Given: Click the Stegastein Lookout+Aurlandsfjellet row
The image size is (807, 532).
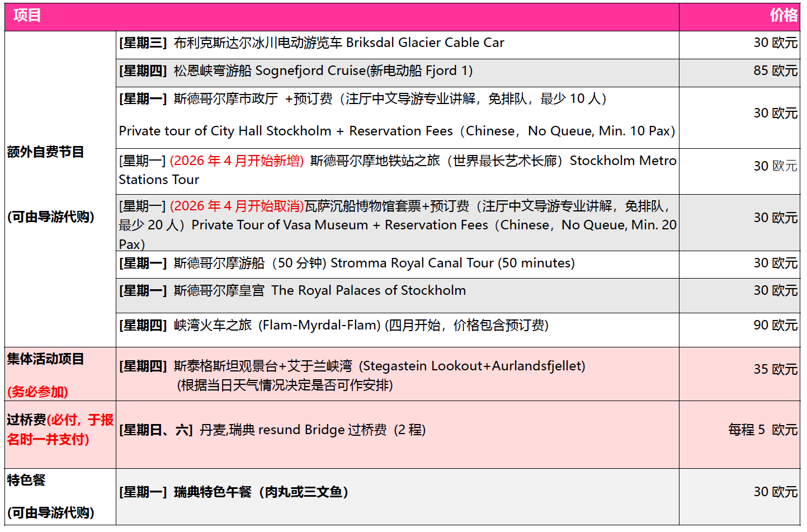Looking at the screenshot, I should click(x=352, y=366).
